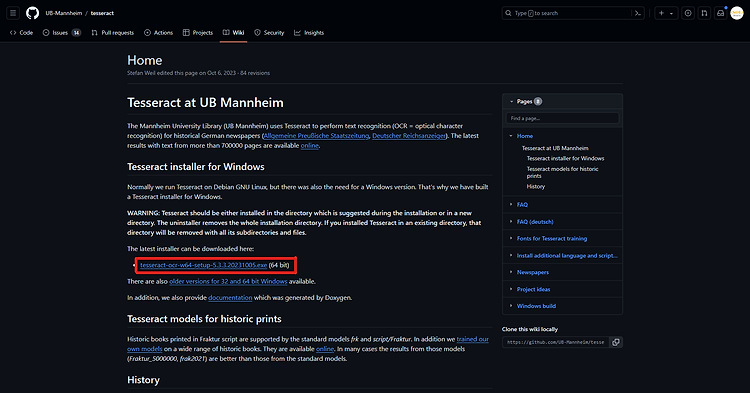Open FAQ (deutsch) wiki page link

pyautogui.click(x=535, y=221)
